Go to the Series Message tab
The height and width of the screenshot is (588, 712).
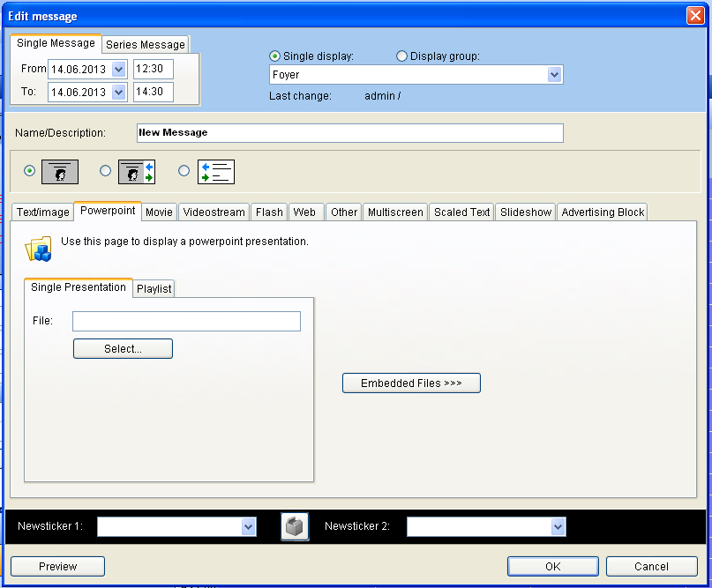pyautogui.click(x=146, y=45)
